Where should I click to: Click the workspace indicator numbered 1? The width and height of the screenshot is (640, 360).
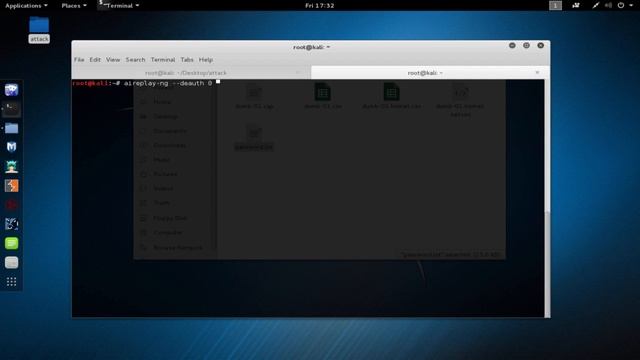555,5
